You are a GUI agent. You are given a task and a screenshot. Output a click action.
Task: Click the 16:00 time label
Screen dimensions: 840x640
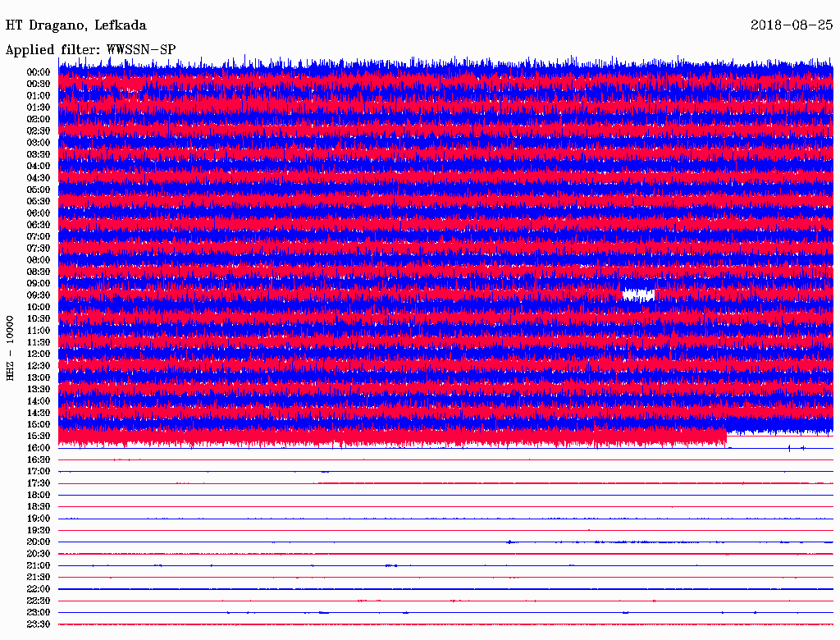[x=39, y=448]
